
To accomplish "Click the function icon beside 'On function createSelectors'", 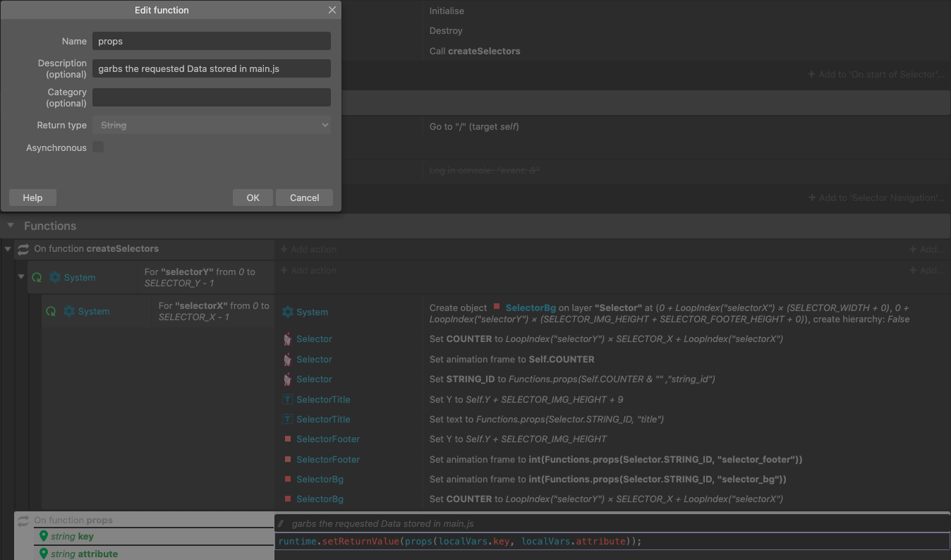I will pos(23,249).
